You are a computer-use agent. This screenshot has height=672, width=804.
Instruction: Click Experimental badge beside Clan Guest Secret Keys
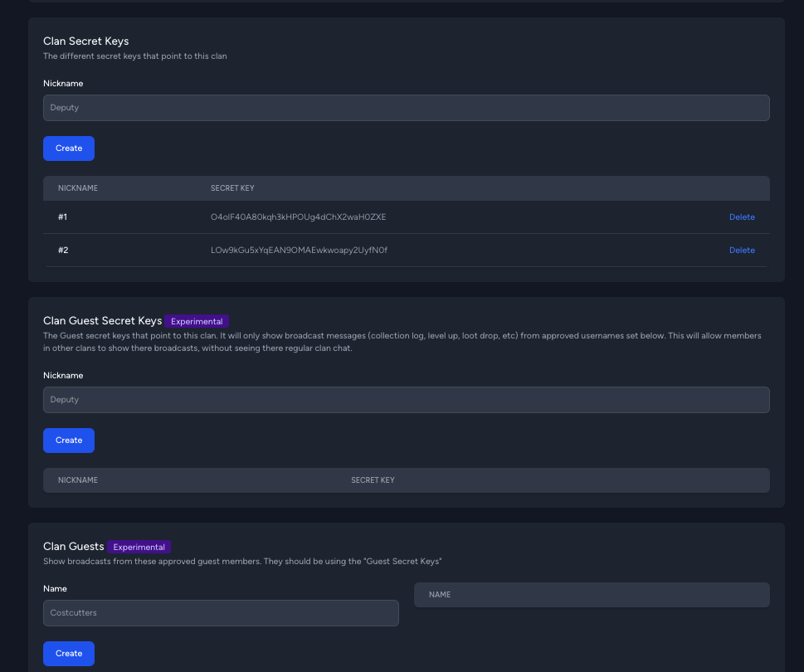point(197,321)
